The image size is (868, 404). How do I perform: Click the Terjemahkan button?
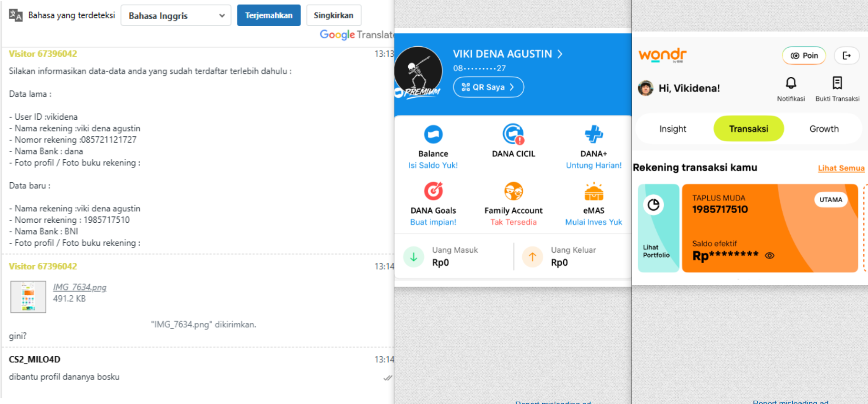(269, 15)
